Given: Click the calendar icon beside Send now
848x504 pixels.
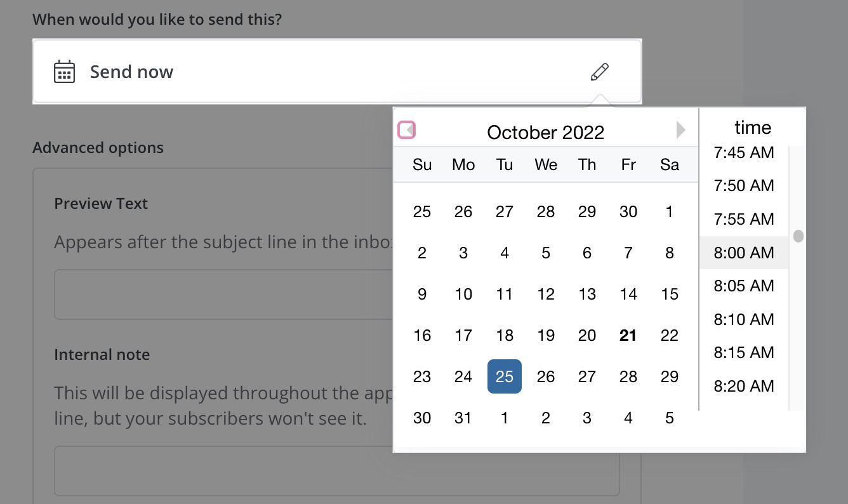Looking at the screenshot, I should [64, 72].
